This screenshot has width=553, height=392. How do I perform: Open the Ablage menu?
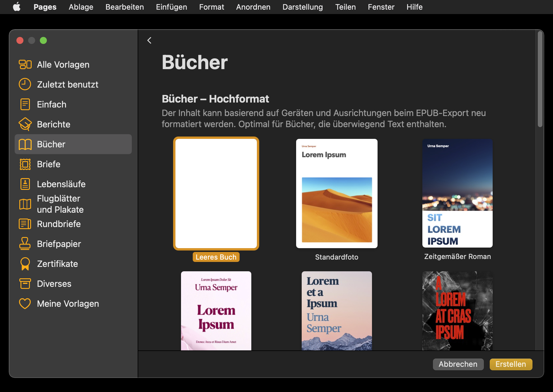[81, 7]
